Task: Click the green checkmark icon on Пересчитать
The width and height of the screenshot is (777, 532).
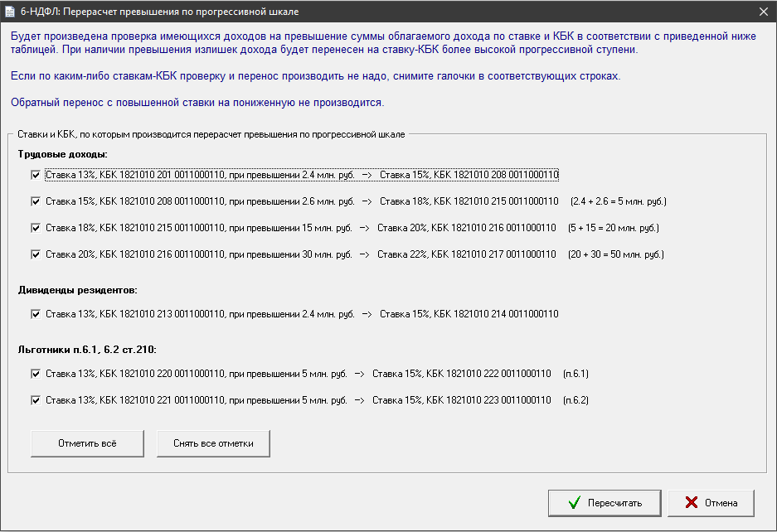Action: click(573, 503)
